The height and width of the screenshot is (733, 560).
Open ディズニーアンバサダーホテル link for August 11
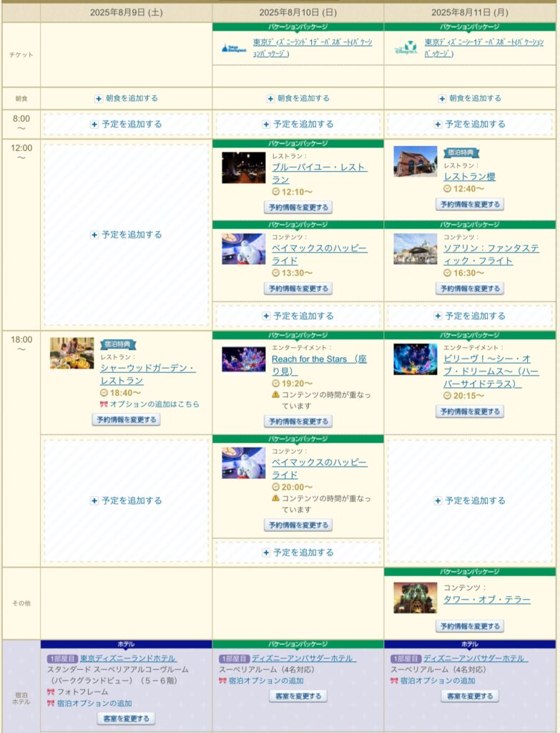[476, 659]
